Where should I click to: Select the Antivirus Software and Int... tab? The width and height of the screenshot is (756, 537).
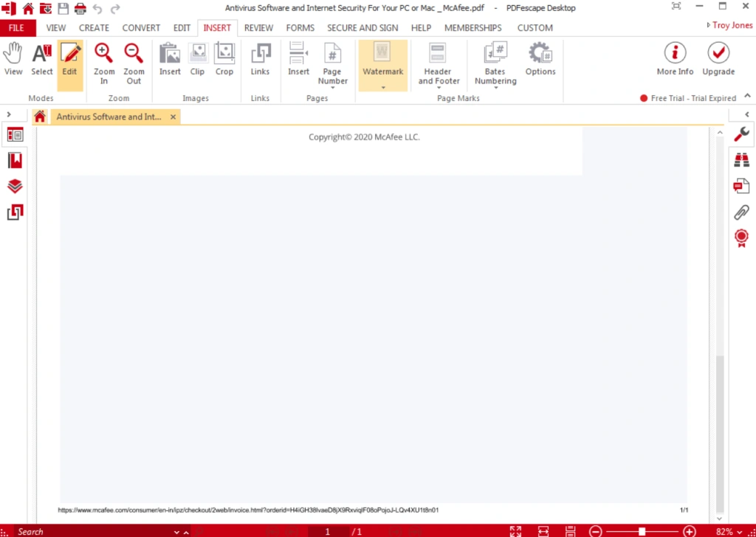tap(109, 117)
